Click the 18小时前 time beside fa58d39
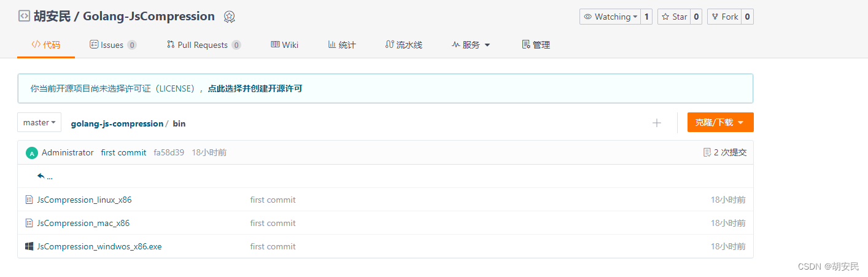Screen dimensions: 868x277 (209, 152)
